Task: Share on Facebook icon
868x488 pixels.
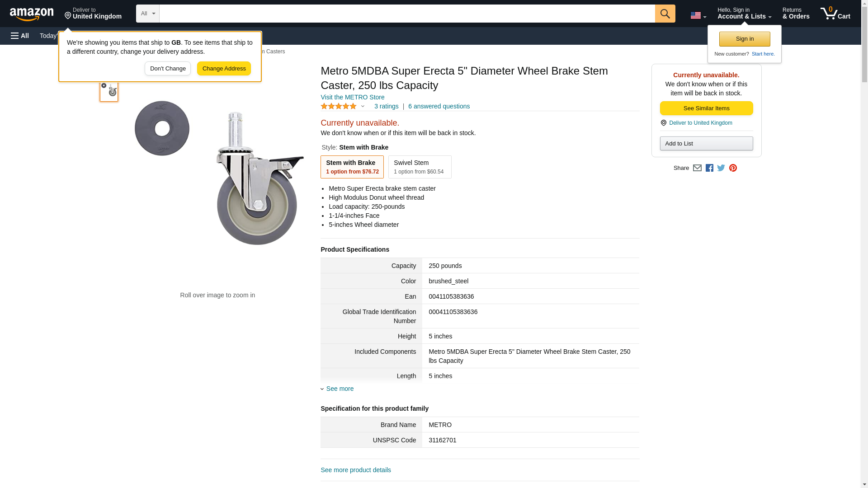Action: [x=709, y=168]
